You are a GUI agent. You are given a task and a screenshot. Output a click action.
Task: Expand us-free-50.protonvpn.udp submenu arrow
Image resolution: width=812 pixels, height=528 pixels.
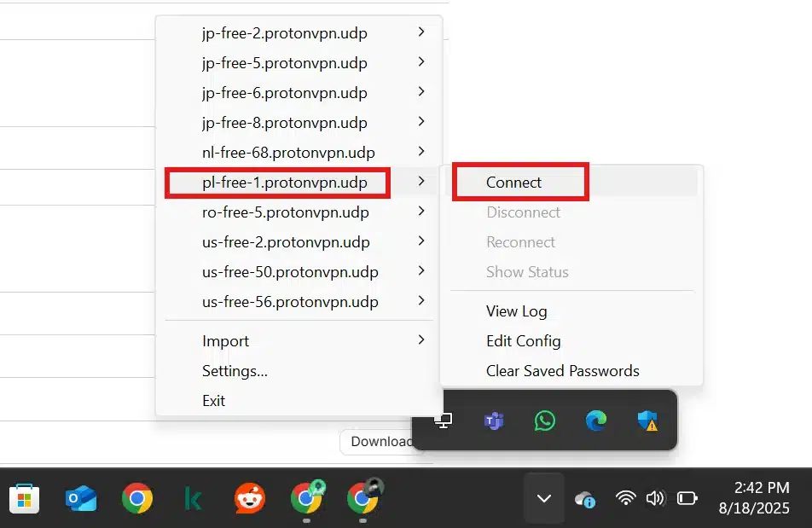coord(421,270)
